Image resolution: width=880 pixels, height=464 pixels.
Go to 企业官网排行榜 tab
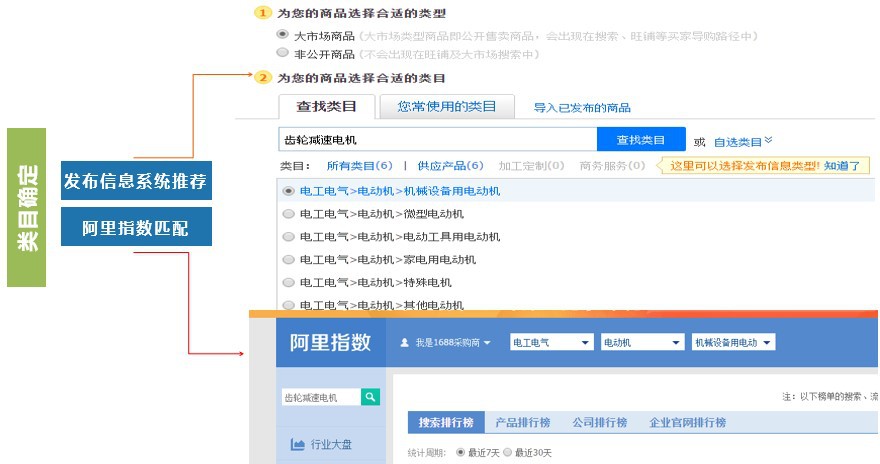point(687,422)
